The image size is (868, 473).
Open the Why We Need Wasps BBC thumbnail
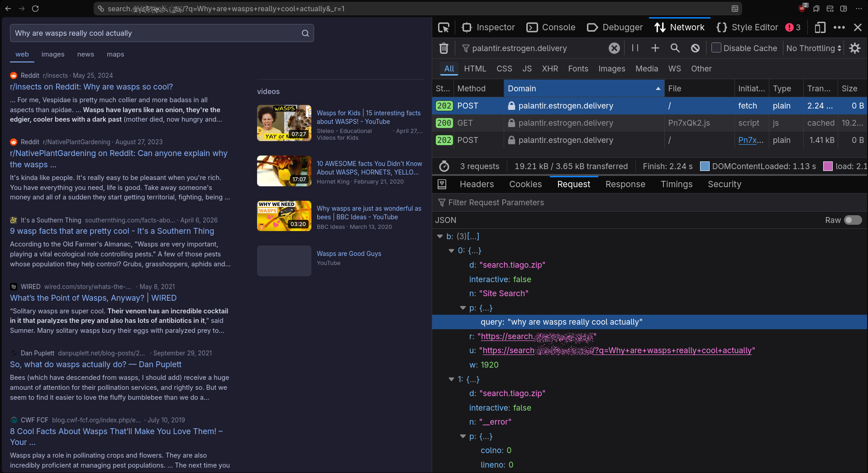(284, 216)
